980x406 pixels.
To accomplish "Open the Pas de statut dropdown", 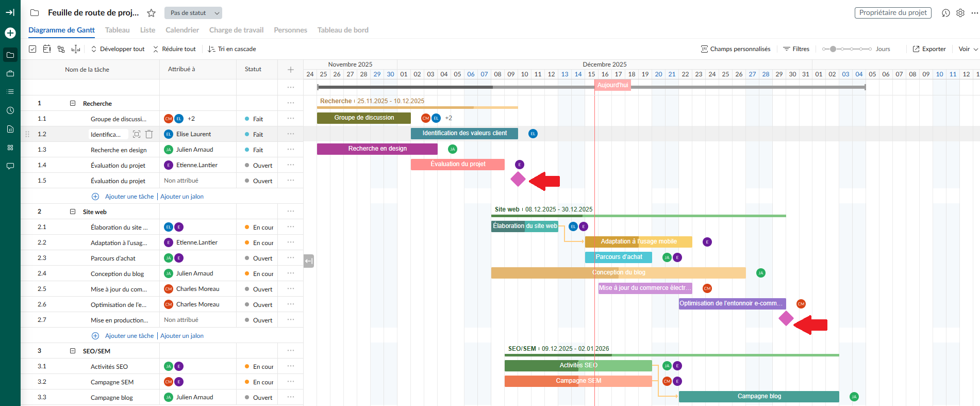I will pyautogui.click(x=193, y=13).
